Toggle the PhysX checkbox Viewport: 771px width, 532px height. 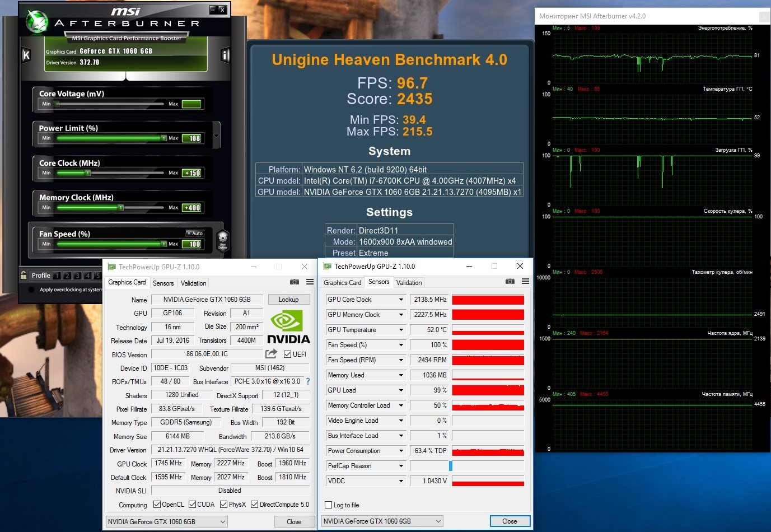(224, 505)
